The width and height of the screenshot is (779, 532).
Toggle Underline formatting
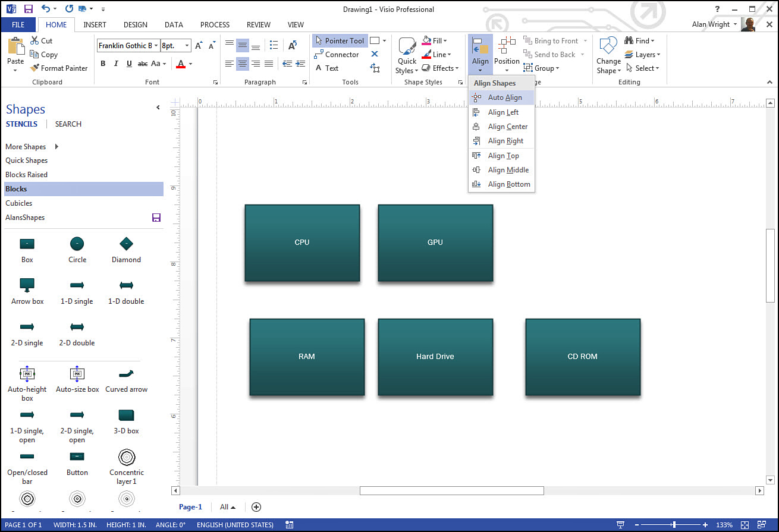(129, 64)
